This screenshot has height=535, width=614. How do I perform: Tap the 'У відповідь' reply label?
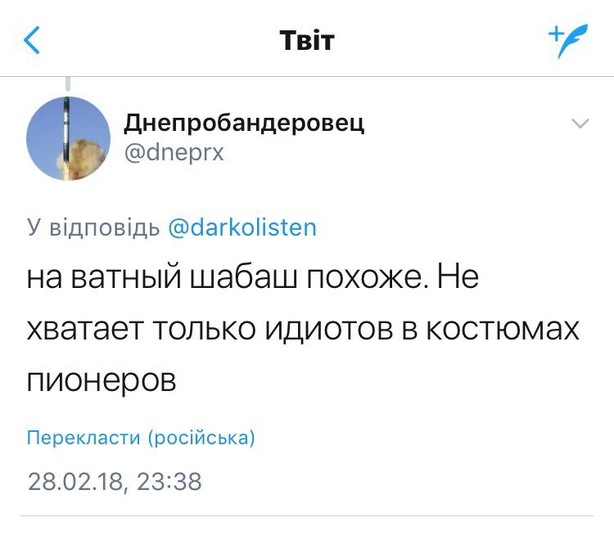(x=92, y=227)
